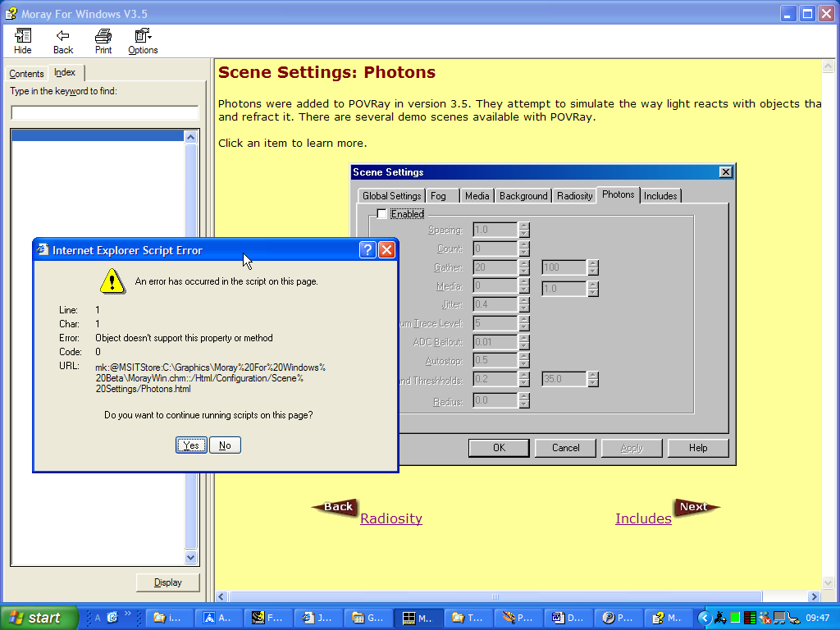This screenshot has height=630, width=840.
Task: Click the help question mark in error dialog
Action: (x=367, y=250)
